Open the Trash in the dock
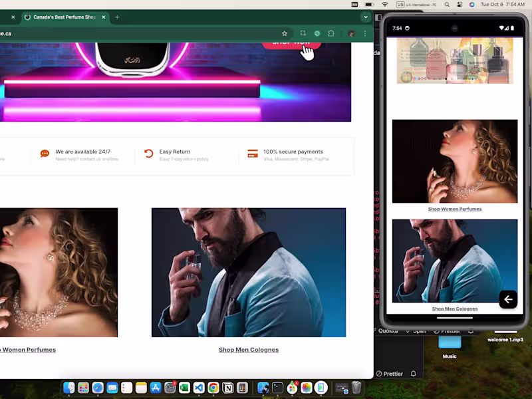This screenshot has height=399, width=532. pyautogui.click(x=356, y=388)
